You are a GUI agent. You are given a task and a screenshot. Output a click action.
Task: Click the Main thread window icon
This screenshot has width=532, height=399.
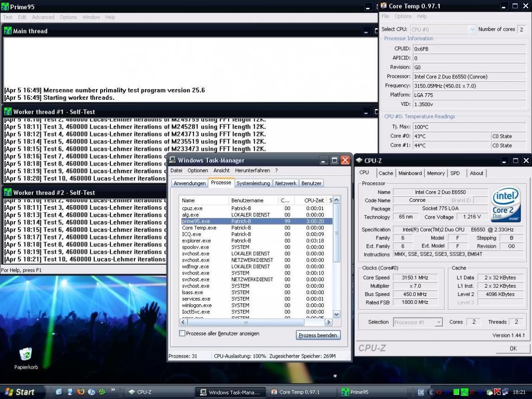click(x=7, y=31)
